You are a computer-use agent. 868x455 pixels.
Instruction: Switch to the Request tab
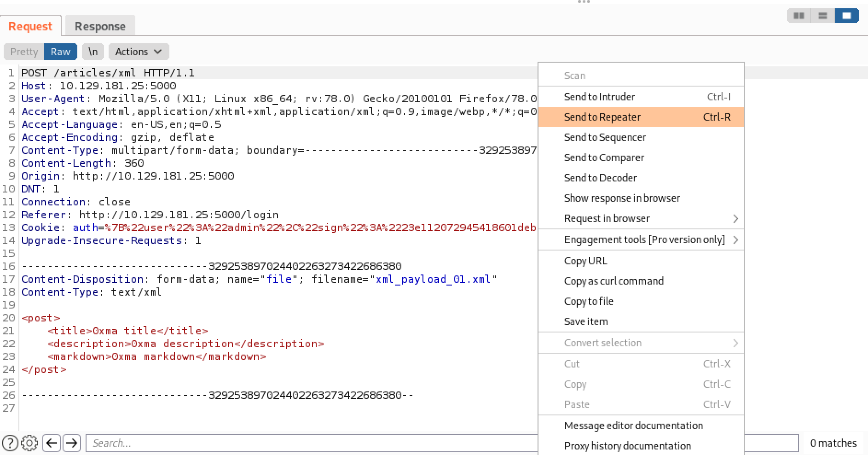[30, 26]
